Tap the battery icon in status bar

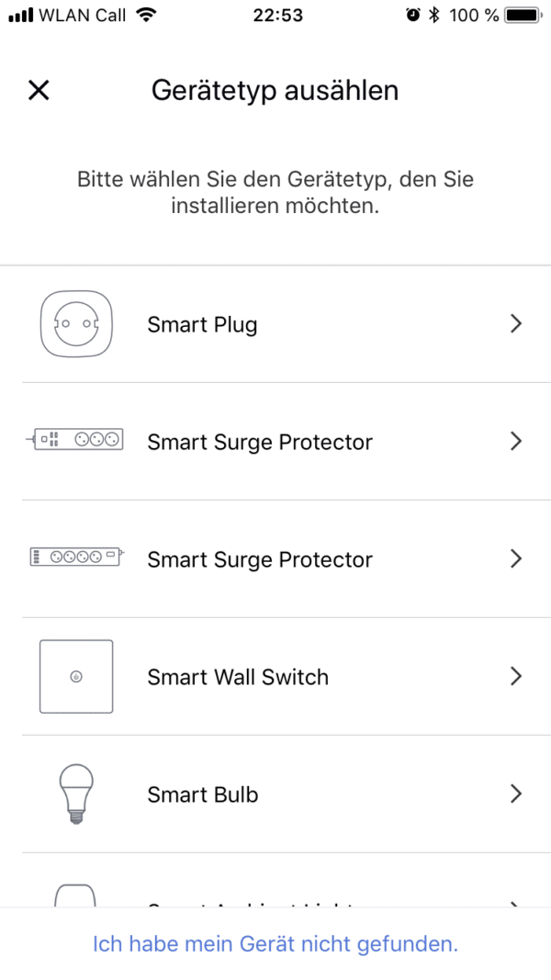tap(523, 16)
